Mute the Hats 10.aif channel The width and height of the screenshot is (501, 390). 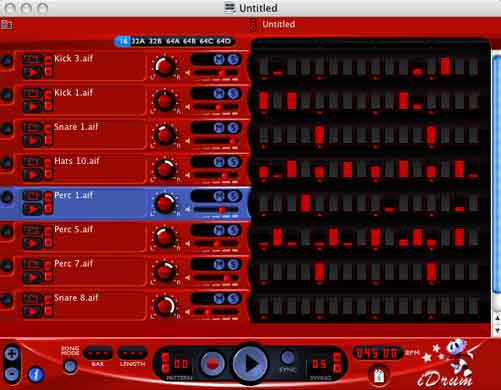click(x=219, y=162)
